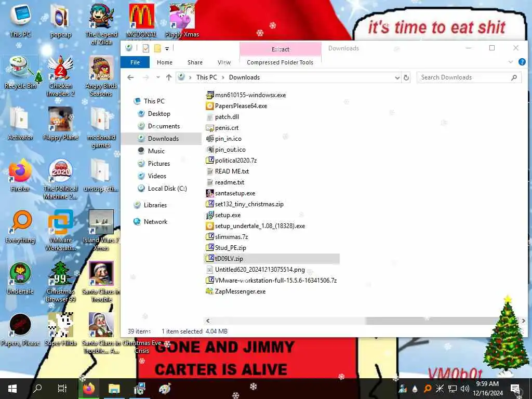Launch the Undertale desktop shortcut

20,278
